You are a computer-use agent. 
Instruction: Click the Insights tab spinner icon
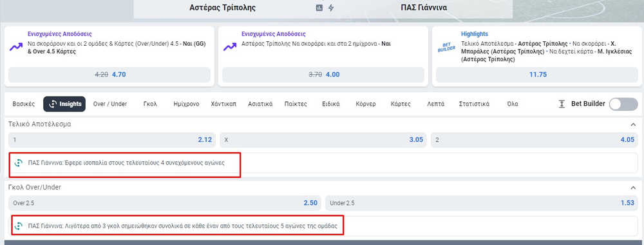53,104
